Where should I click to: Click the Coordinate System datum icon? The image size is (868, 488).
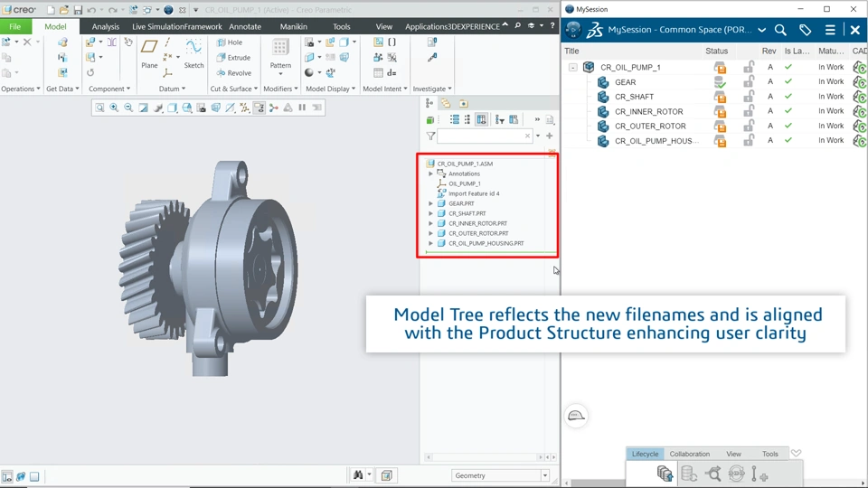168,73
